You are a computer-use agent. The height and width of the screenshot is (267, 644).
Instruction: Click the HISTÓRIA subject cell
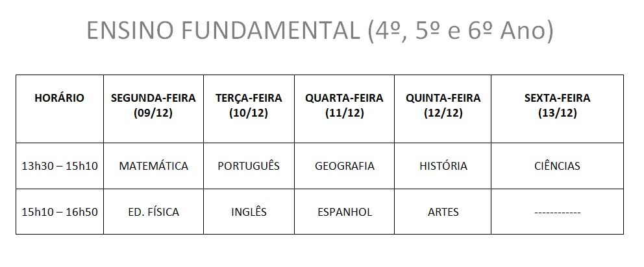[x=443, y=166]
